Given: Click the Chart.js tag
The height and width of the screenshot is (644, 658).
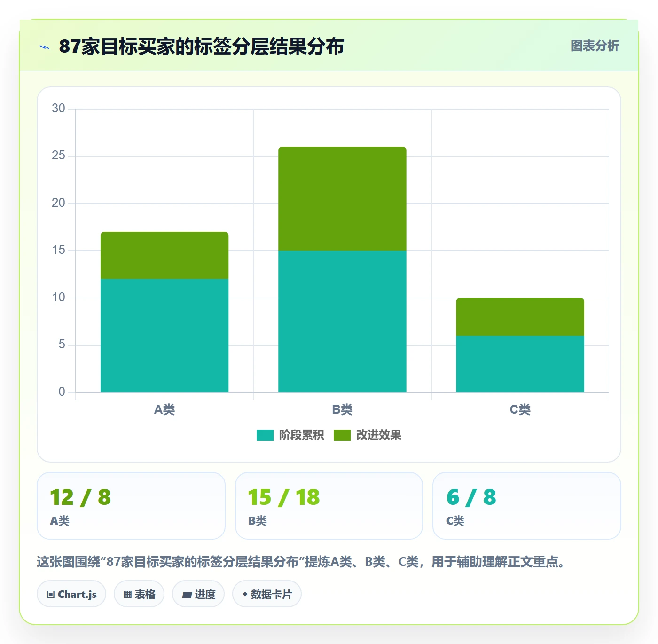Looking at the screenshot, I should pyautogui.click(x=71, y=594).
